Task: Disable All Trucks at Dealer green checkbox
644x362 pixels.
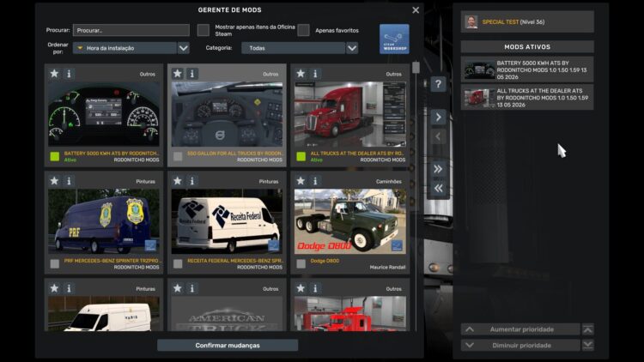Action: pyautogui.click(x=301, y=156)
